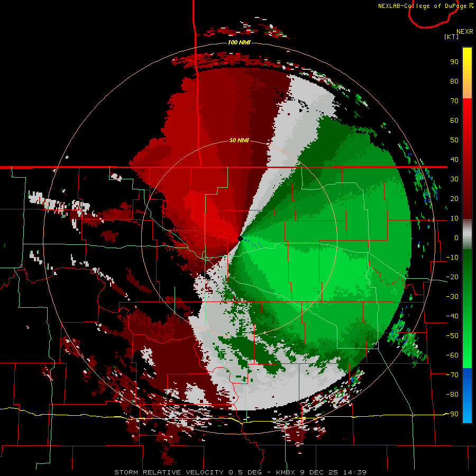The width and height of the screenshot is (476, 476).
Task: Click the -20 value on the velocity scale
Action: [452, 277]
